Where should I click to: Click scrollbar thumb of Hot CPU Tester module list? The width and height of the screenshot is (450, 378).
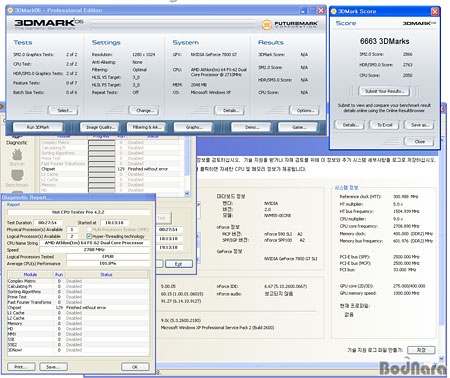pyautogui.click(x=187, y=157)
